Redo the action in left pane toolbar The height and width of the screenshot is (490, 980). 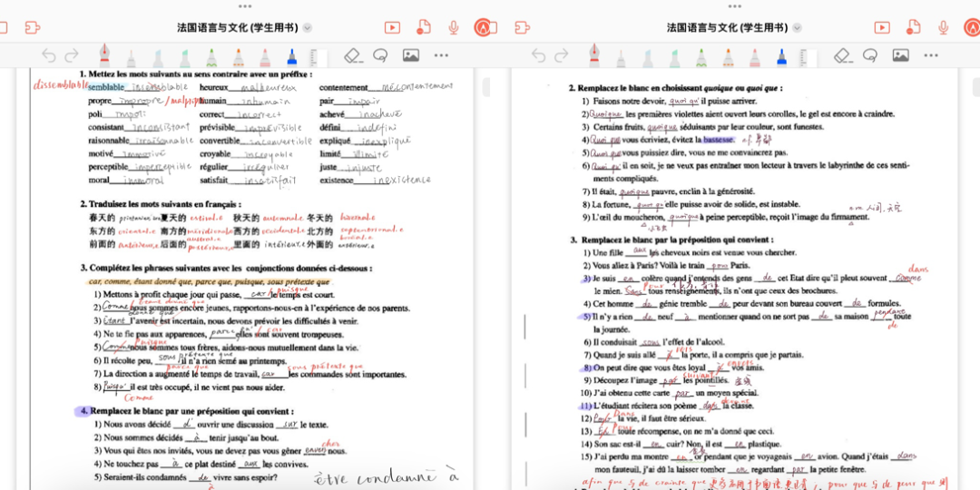click(73, 56)
